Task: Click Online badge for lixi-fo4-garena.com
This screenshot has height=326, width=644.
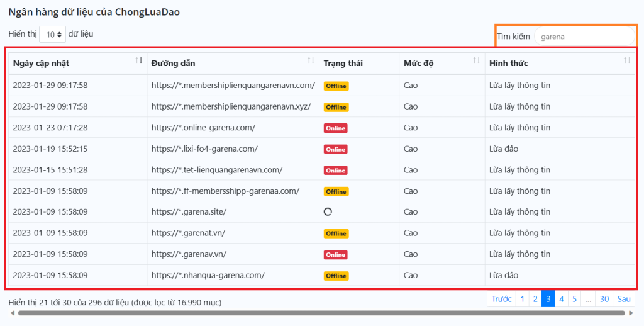Action: 336,149
